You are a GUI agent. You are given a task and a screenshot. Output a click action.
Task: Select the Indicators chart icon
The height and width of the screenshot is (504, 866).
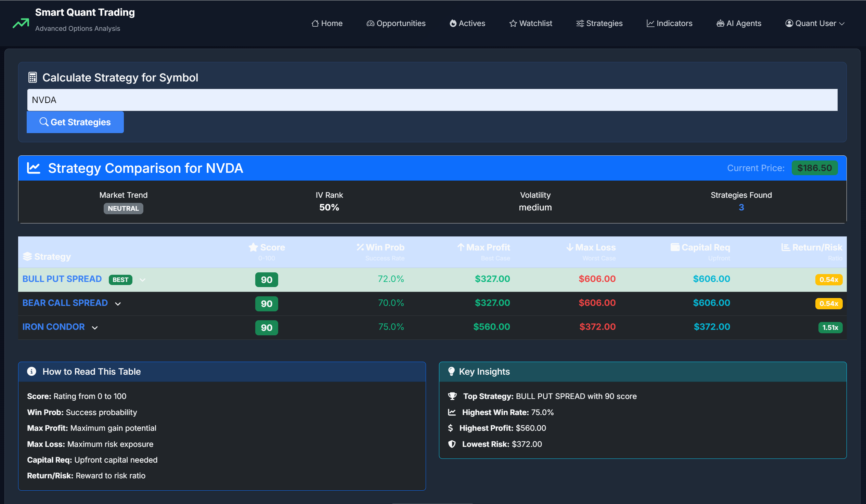[650, 23]
